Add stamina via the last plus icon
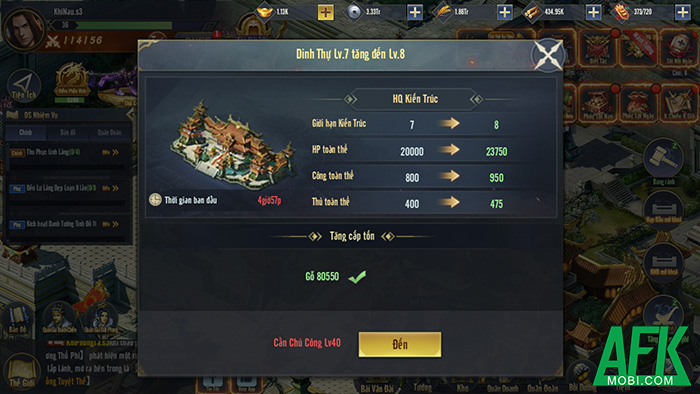Viewport: 700px width, 394px height. point(683,12)
